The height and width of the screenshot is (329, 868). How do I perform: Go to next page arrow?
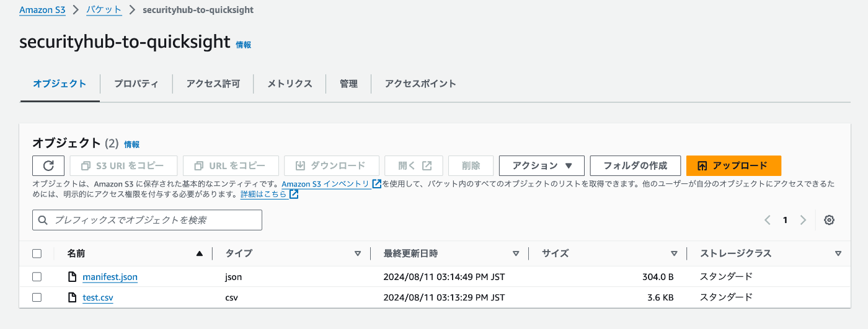tap(803, 220)
